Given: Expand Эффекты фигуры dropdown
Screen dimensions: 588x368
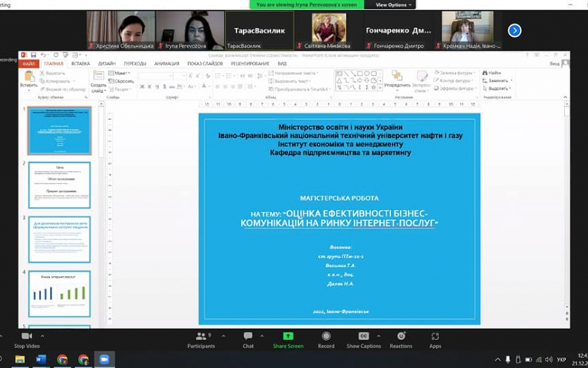Looking at the screenshot, I should click(455, 88).
